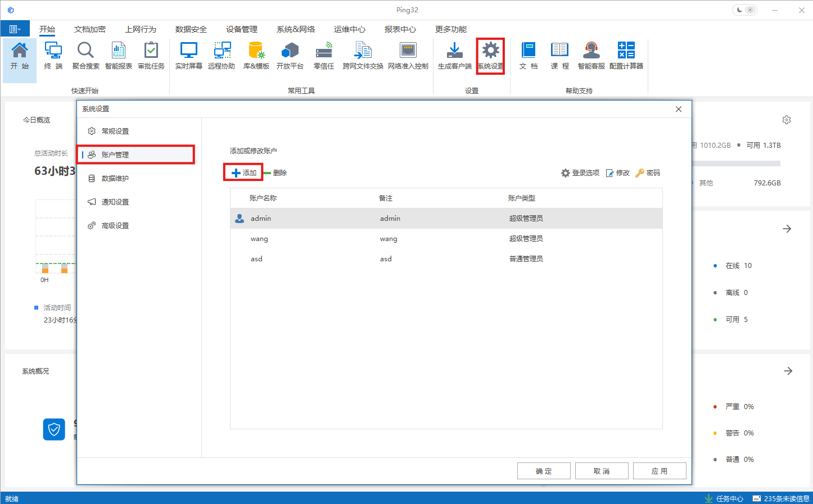This screenshot has height=504, width=813.
Task: Click the 生成客户端 generate client icon
Action: pos(454,55)
